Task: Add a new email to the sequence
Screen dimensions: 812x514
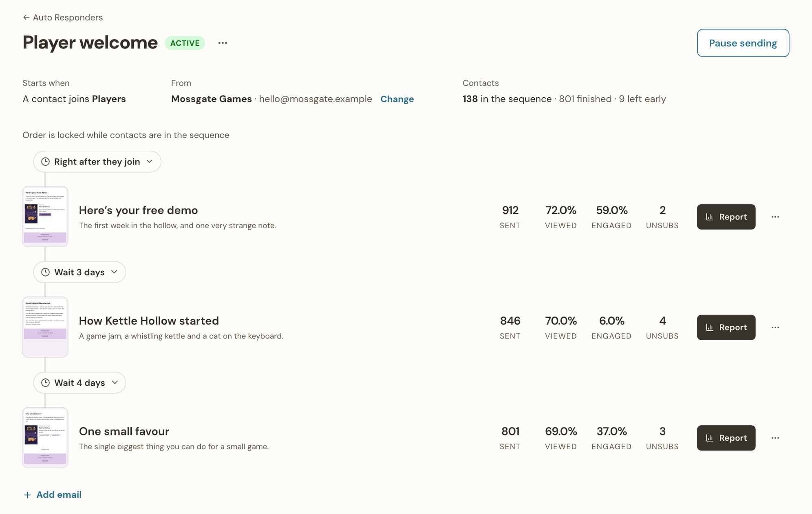Action: pyautogui.click(x=53, y=495)
